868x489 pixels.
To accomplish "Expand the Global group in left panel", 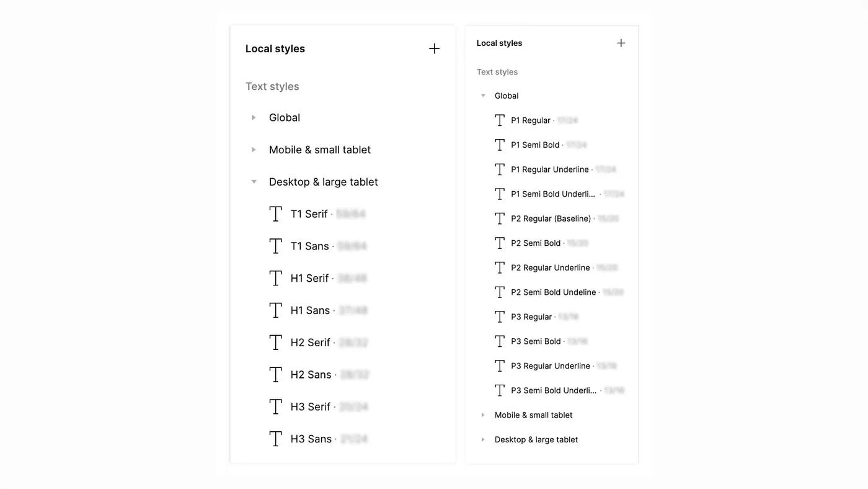I will [254, 118].
